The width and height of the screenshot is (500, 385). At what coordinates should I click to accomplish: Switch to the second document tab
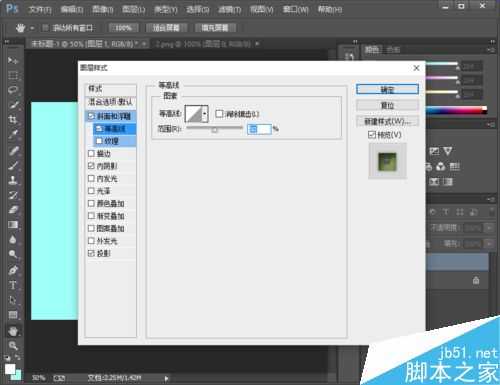point(206,44)
